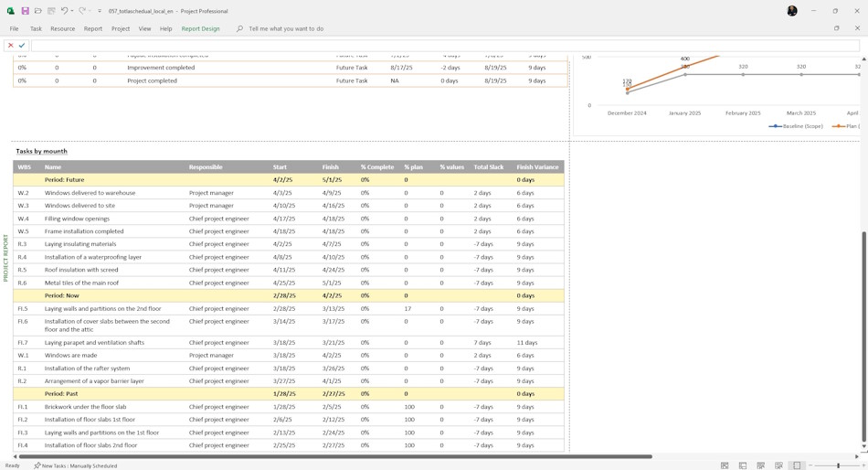Click the Redo arrow icon
868x470 pixels.
click(x=82, y=11)
